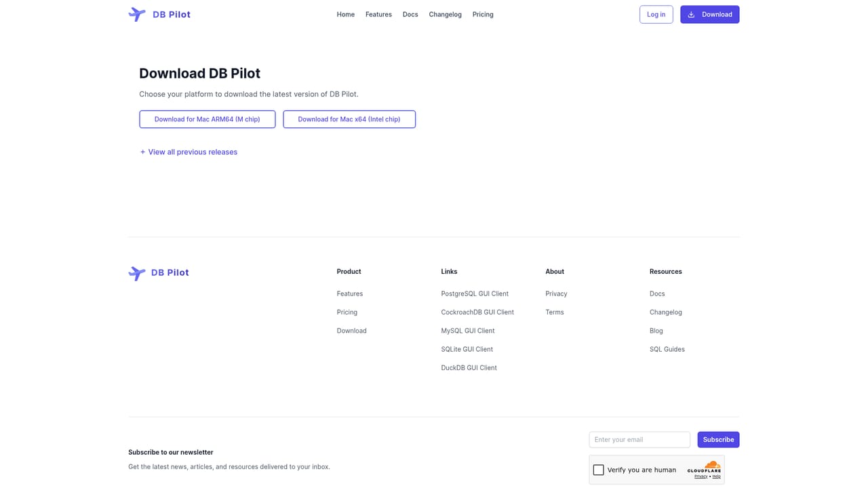Viewport: 868px width, 488px height.
Task: Go to Features in the top navigation
Action: click(378, 14)
